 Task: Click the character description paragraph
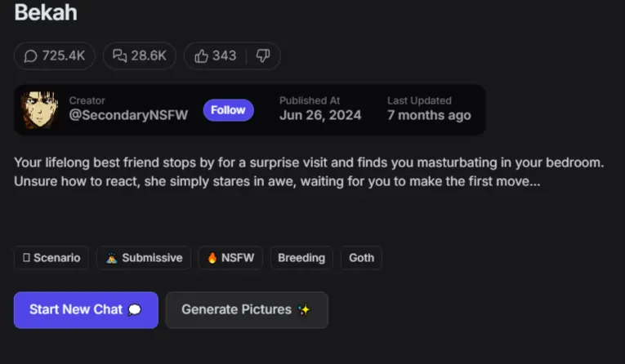pos(309,171)
